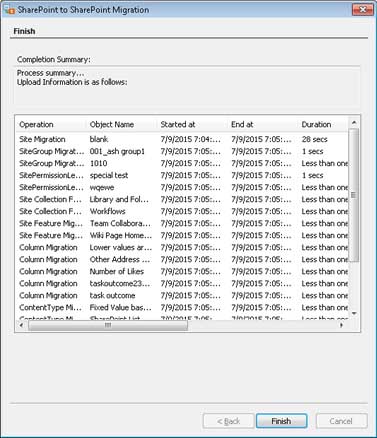Viewport: 377px width, 438px height.
Task: Select the '28 secs' duration cell
Action: point(314,139)
